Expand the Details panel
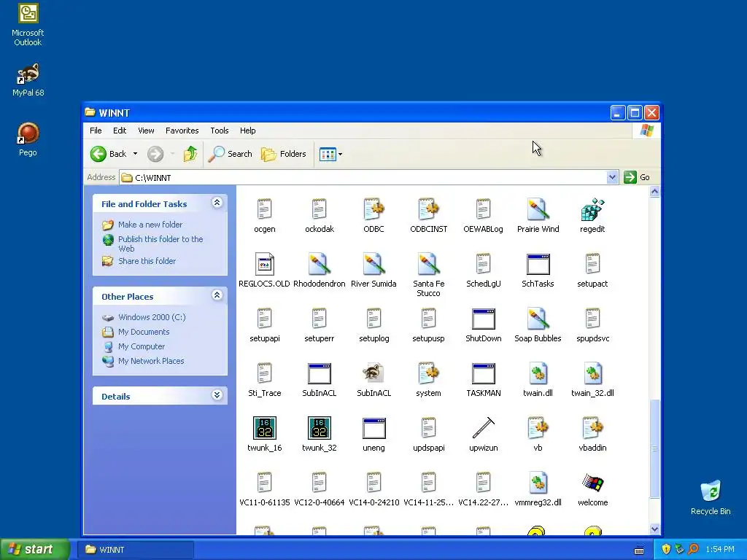747x560 pixels. click(x=217, y=395)
